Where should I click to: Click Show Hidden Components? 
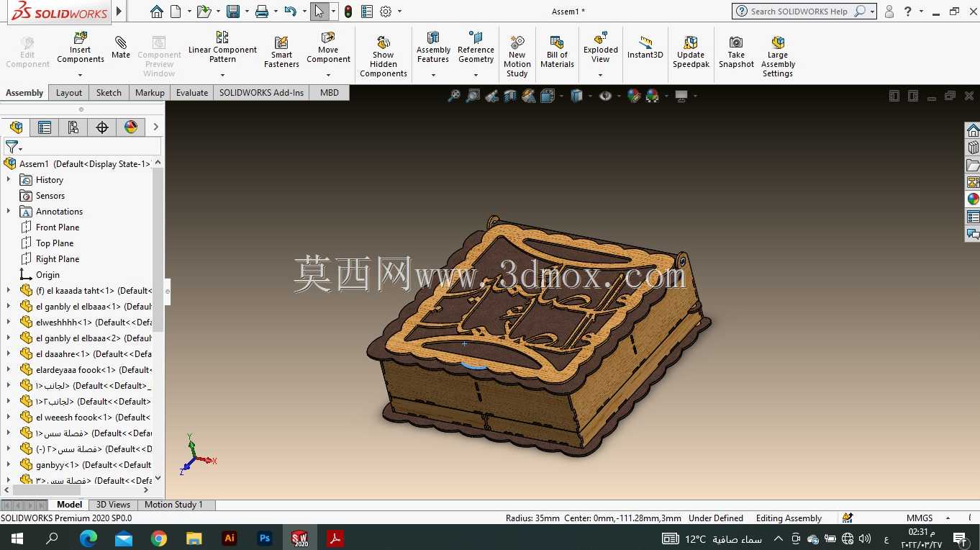coord(384,56)
